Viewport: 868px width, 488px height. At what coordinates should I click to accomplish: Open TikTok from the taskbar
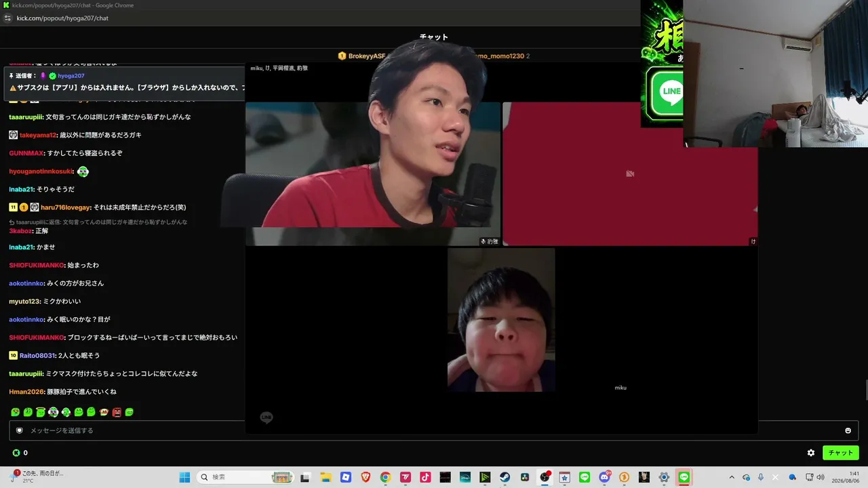pos(425,477)
